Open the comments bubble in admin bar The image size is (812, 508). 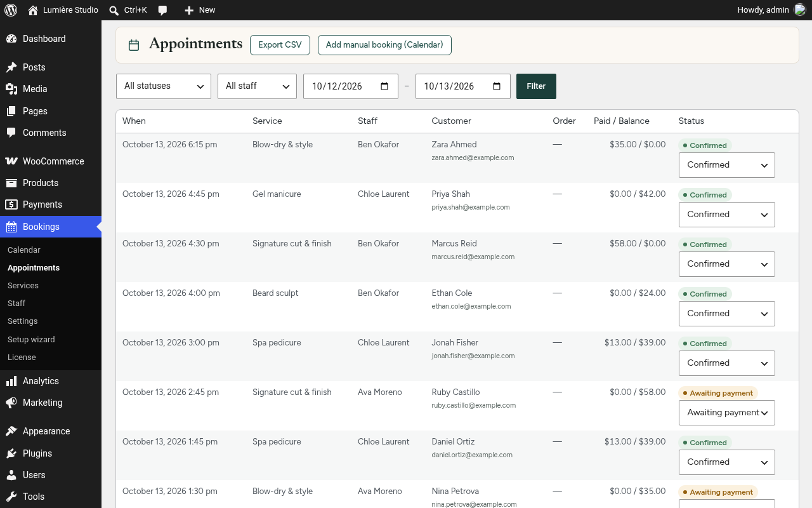tap(163, 10)
